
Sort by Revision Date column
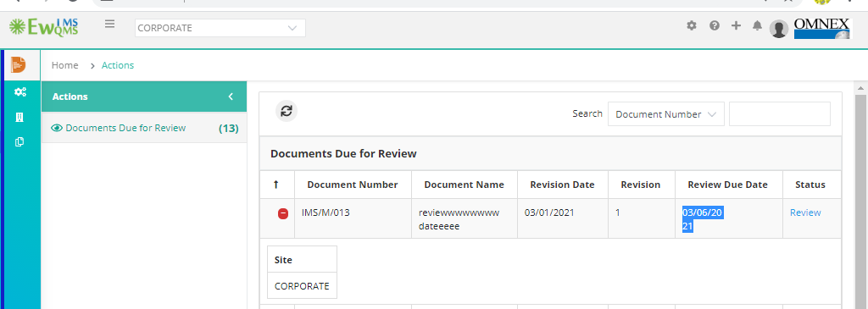(x=563, y=185)
